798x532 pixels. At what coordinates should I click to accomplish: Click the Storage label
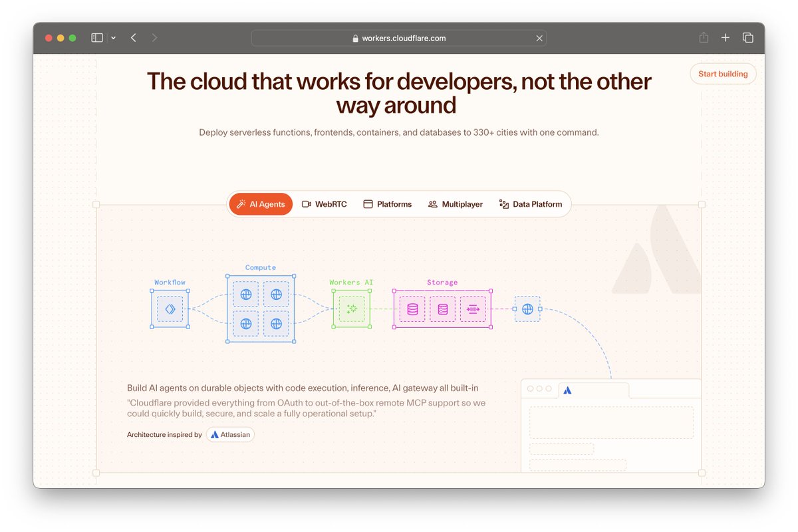tap(442, 282)
